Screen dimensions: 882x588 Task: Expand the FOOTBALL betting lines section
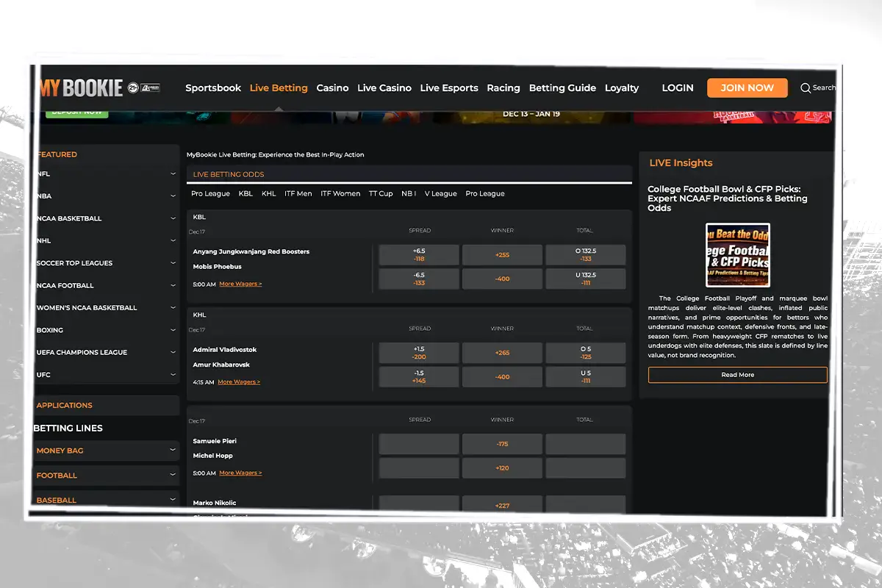tap(107, 476)
